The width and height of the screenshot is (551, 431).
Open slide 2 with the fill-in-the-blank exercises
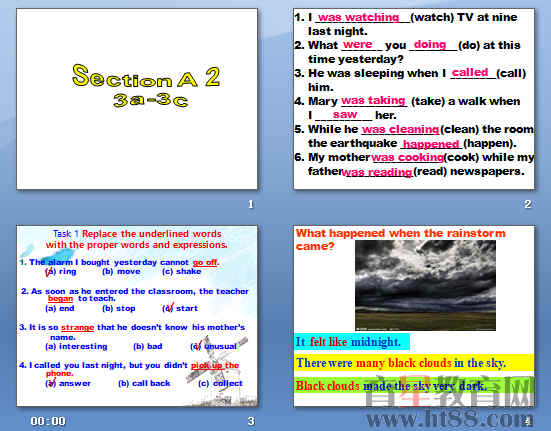414,99
